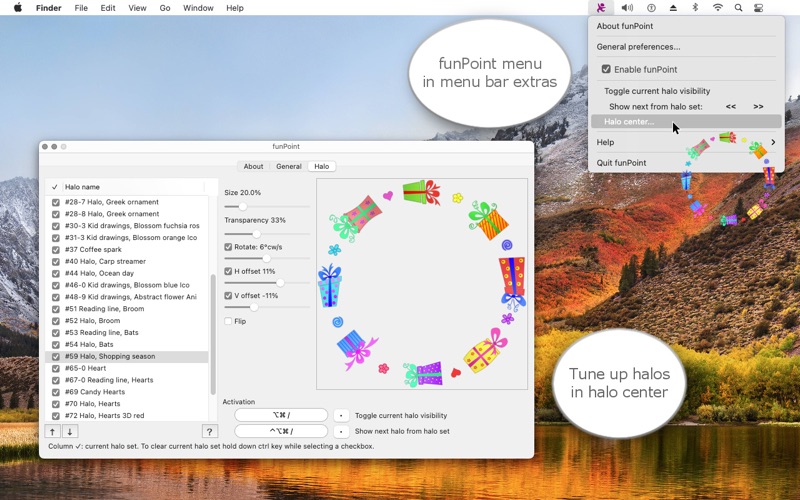
Task: Adjust the V offset slider
Action: 254,307
